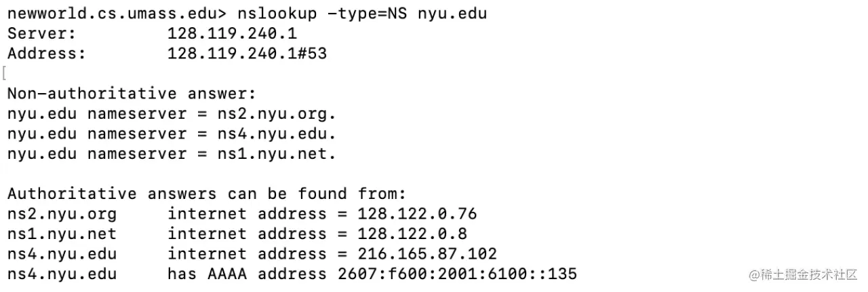
Task: Click IP address 128.122.0.8
Action: click(412, 234)
